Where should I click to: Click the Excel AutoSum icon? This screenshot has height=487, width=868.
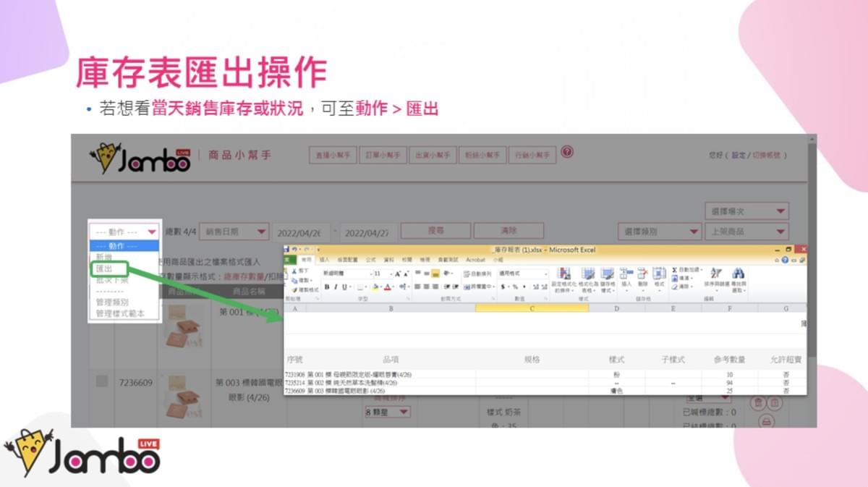675,269
